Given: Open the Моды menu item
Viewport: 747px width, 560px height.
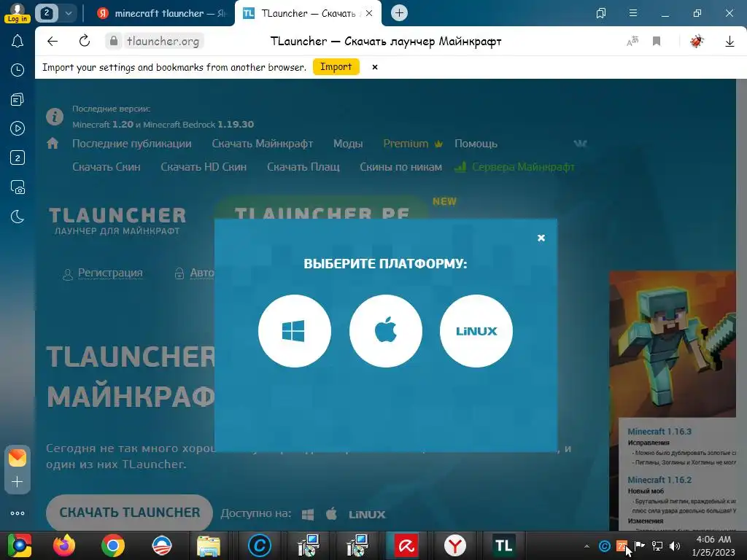Looking at the screenshot, I should 348,144.
